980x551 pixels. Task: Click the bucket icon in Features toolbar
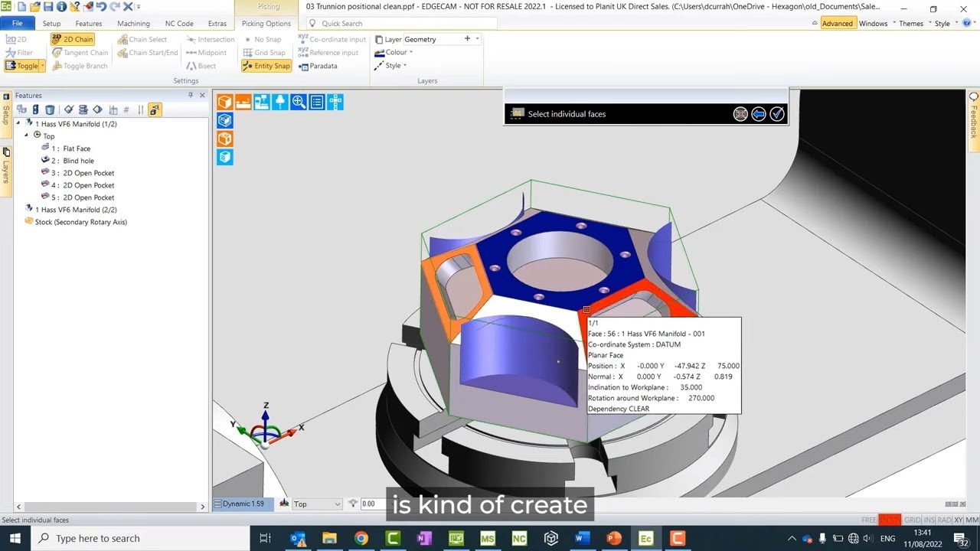point(50,110)
